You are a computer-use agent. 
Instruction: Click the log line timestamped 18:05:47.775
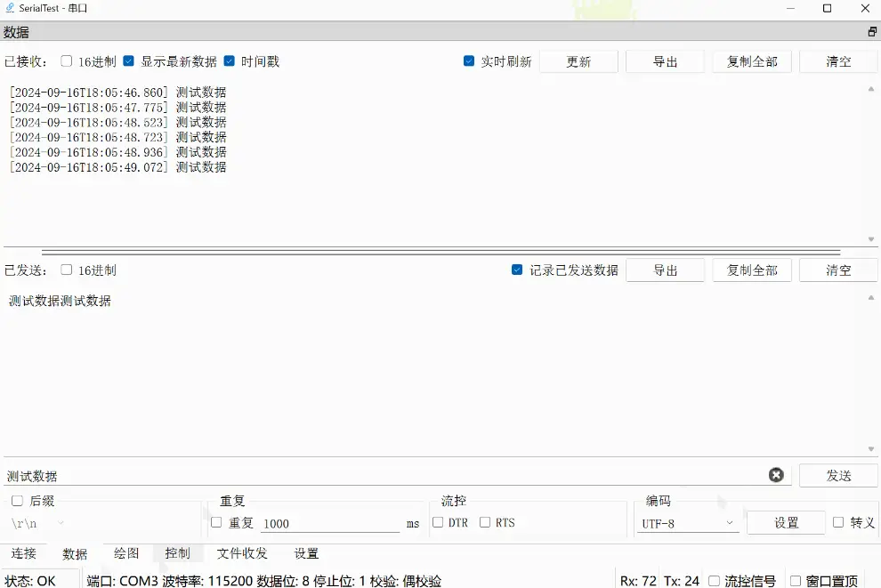118,108
